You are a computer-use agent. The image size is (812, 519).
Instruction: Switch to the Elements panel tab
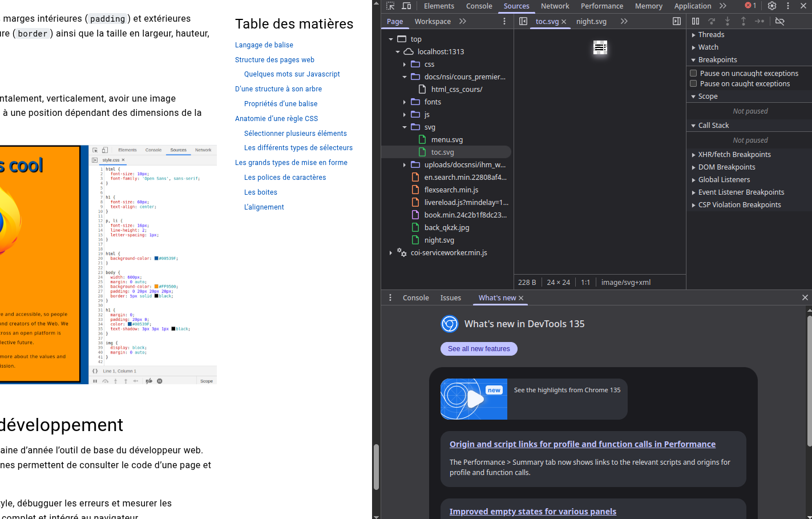[x=439, y=6]
